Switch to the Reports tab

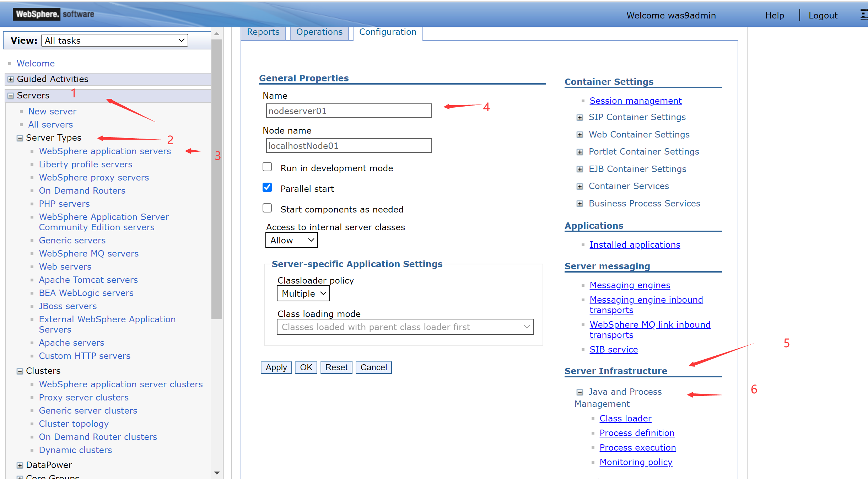click(263, 32)
